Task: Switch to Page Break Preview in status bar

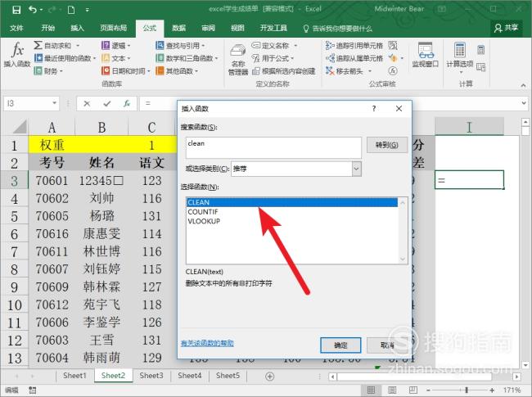Action: tap(413, 390)
